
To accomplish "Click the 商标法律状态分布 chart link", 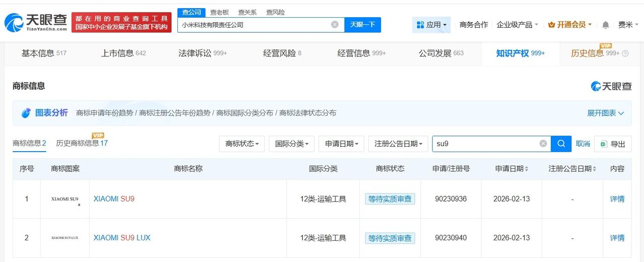I will 307,113.
